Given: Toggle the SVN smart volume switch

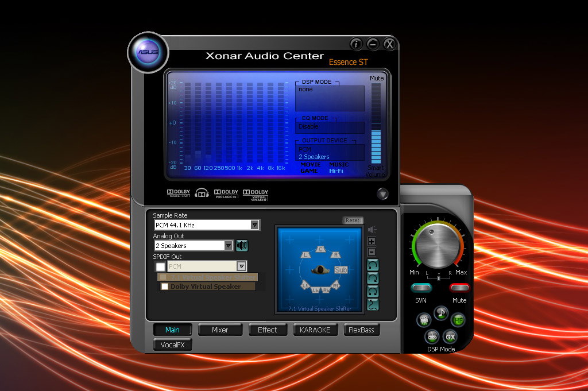Looking at the screenshot, I should 421,288.
